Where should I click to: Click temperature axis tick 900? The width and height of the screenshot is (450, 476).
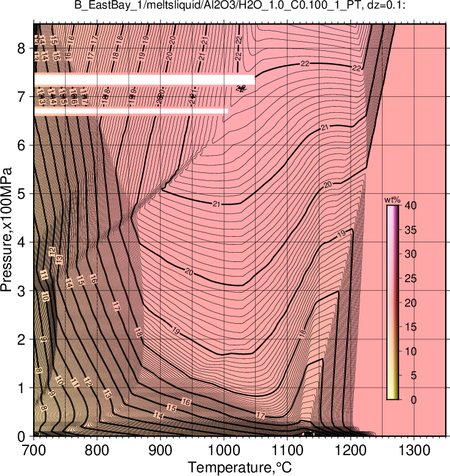pos(160,450)
